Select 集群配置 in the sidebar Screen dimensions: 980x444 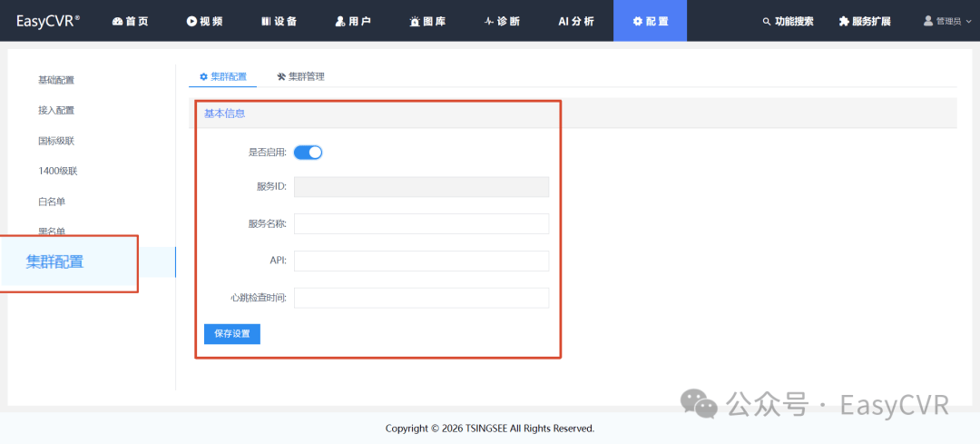click(55, 262)
